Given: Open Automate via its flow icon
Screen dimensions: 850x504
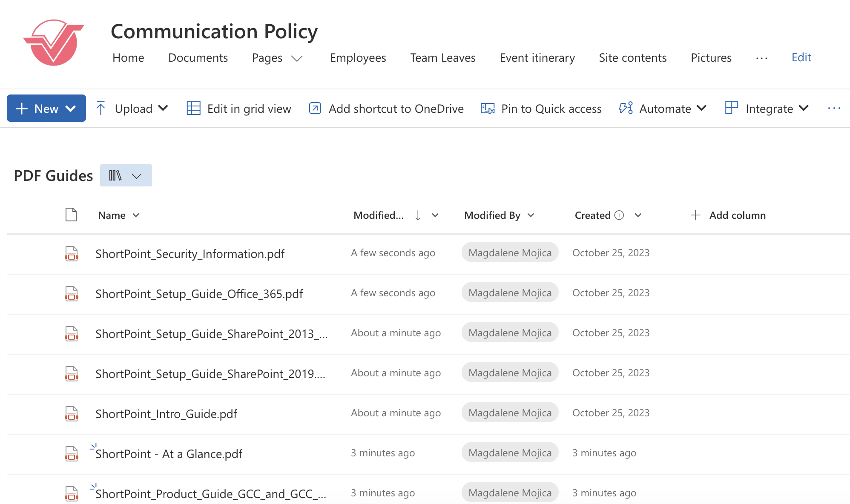Looking at the screenshot, I should coord(625,109).
